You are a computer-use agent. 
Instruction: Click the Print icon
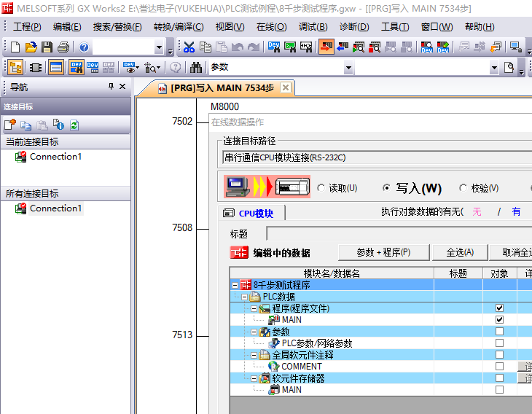[x=63, y=47]
